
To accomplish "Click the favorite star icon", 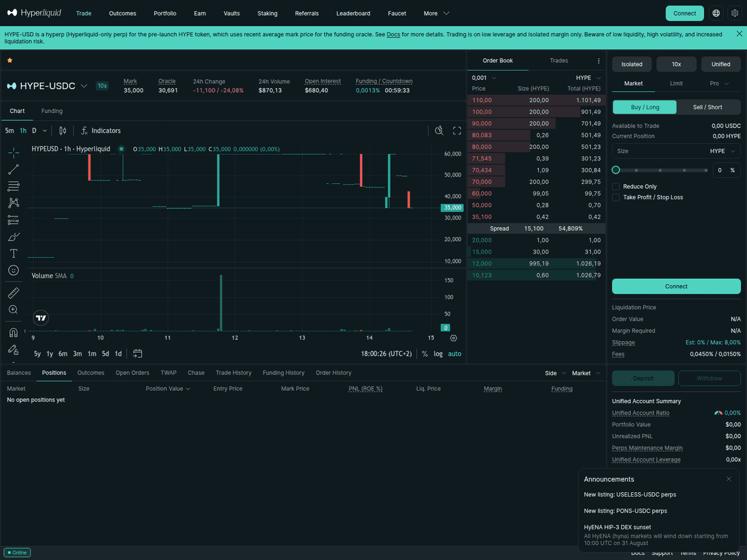I will point(9,60).
